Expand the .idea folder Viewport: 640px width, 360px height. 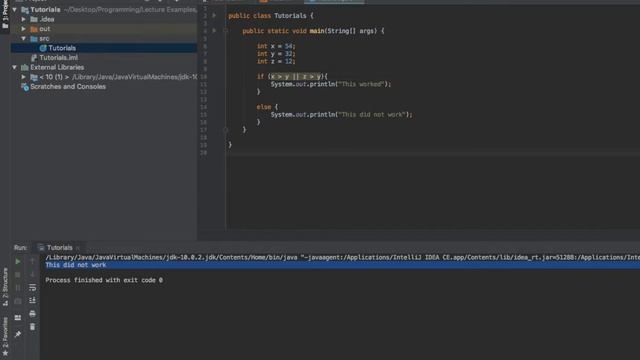[x=24, y=19]
